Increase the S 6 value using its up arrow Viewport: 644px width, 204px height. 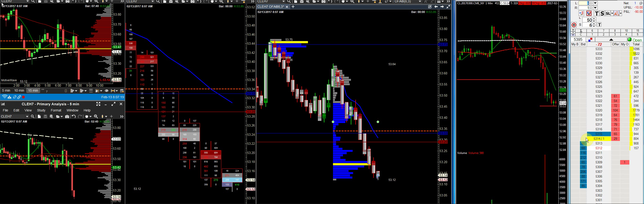click(594, 23)
